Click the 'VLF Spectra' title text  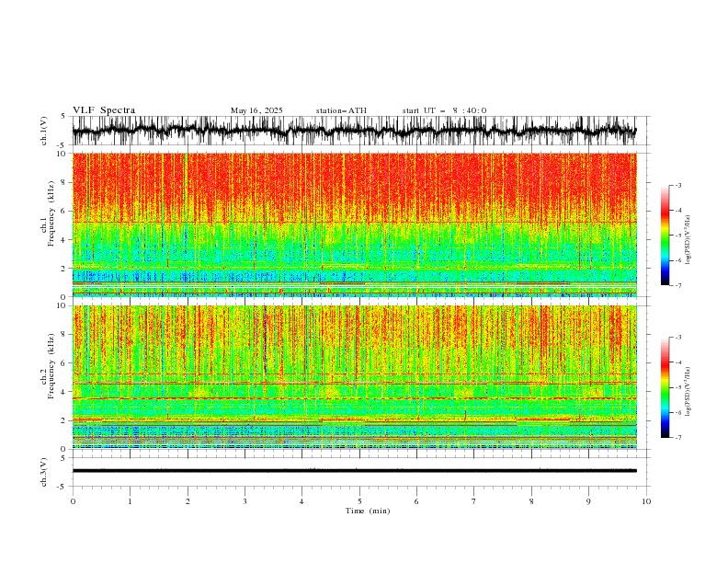click(x=104, y=110)
